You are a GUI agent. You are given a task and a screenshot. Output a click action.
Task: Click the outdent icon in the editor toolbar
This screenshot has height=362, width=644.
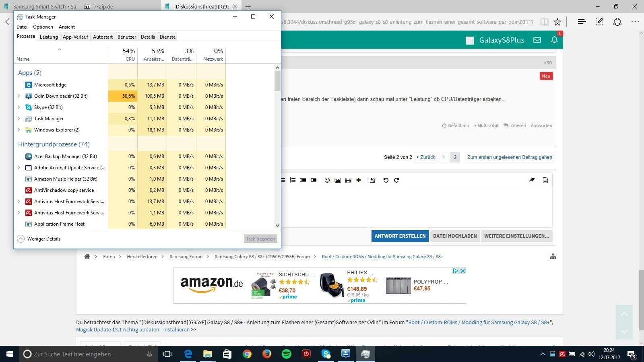tap(303, 180)
